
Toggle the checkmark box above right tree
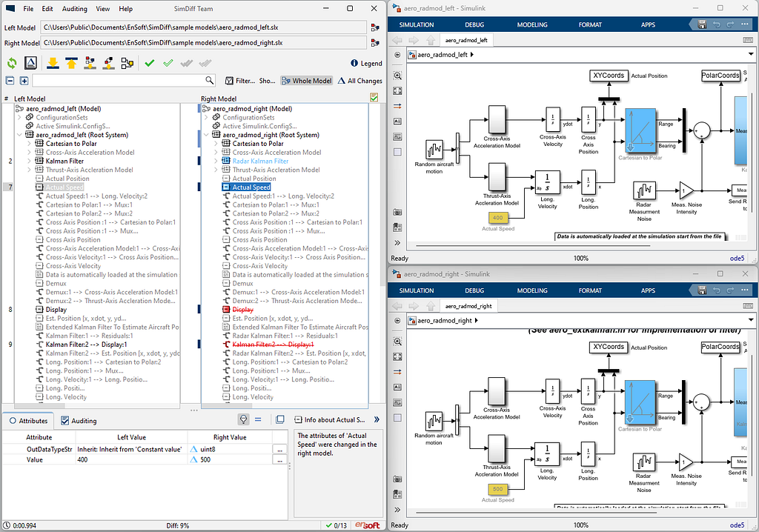coord(374,98)
